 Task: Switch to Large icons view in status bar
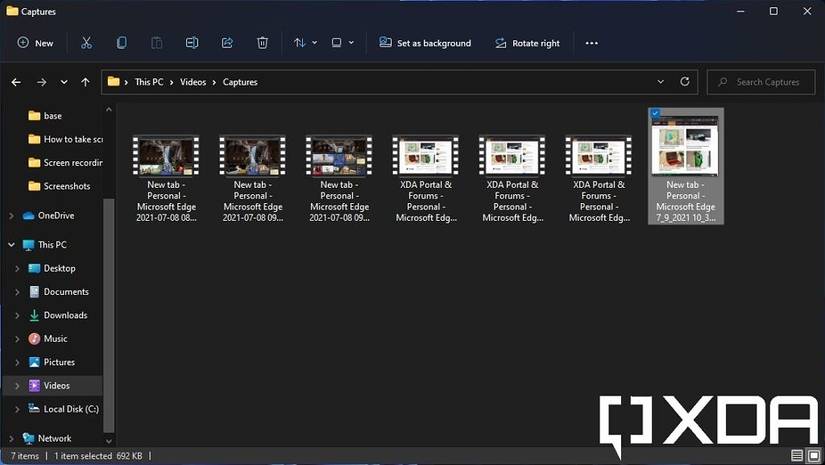coord(813,456)
